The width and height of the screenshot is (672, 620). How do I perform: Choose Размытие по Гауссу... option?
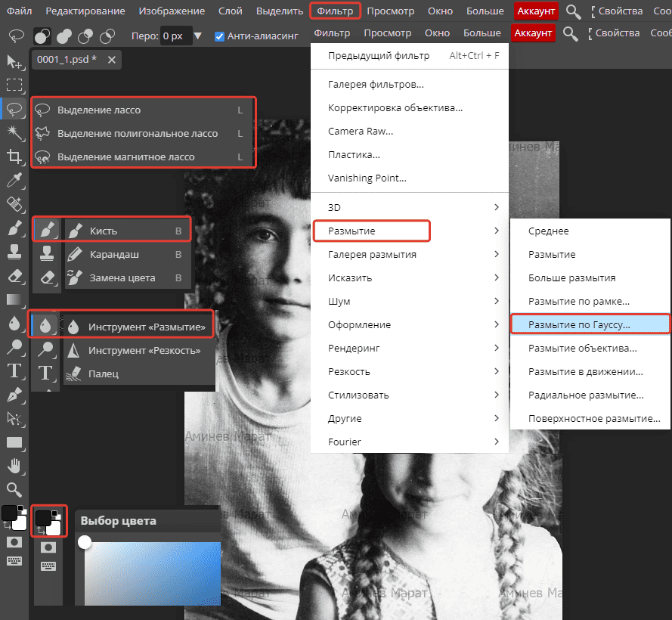click(590, 325)
